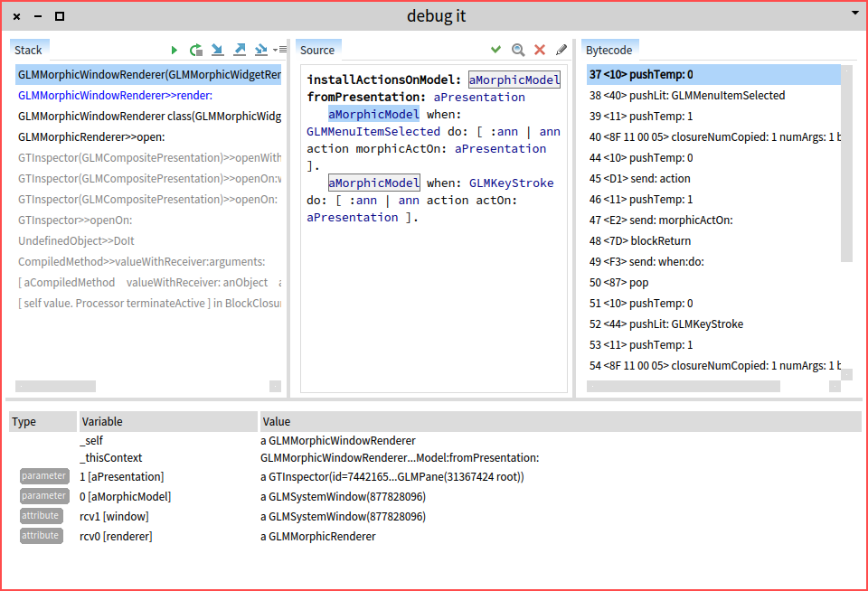Open the Stack toolbar dropdown menu
The image size is (868, 591).
[x=280, y=50]
